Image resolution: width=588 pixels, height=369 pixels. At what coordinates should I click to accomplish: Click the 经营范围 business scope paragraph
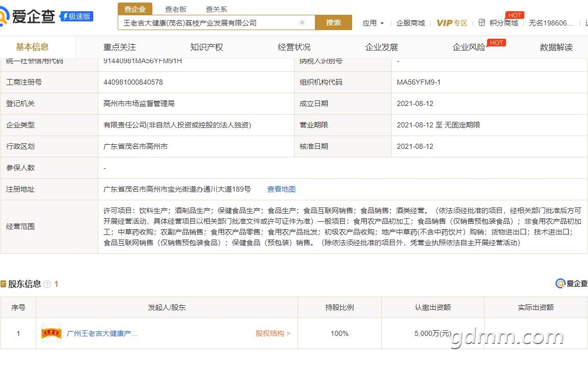click(x=342, y=226)
